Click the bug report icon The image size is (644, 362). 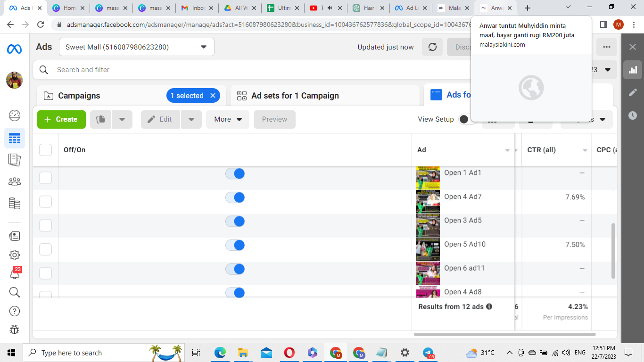15,329
